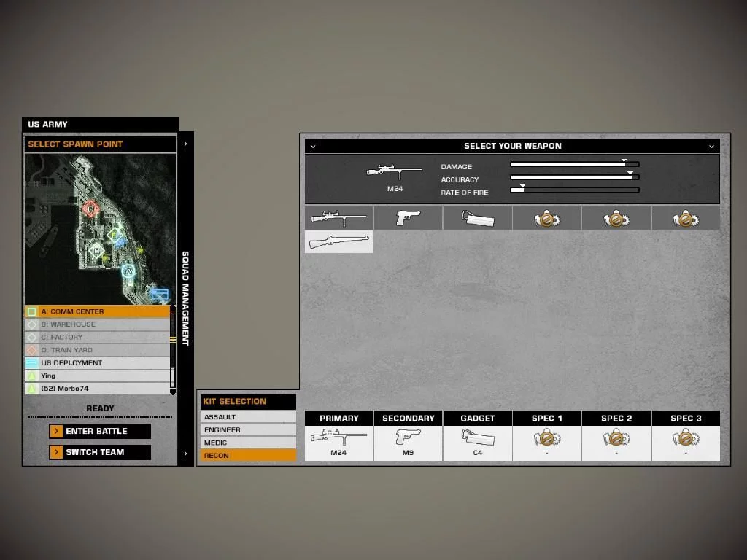This screenshot has height=560, width=747.
Task: Click the Select Spawn Point header
Action: pos(100,144)
